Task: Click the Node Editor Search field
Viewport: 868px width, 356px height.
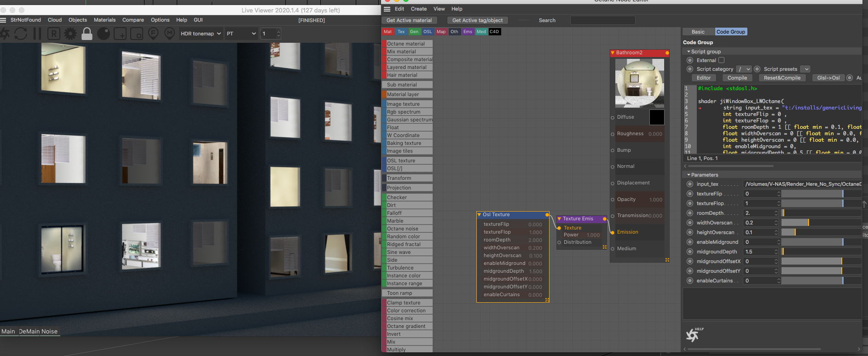Action: (602, 20)
